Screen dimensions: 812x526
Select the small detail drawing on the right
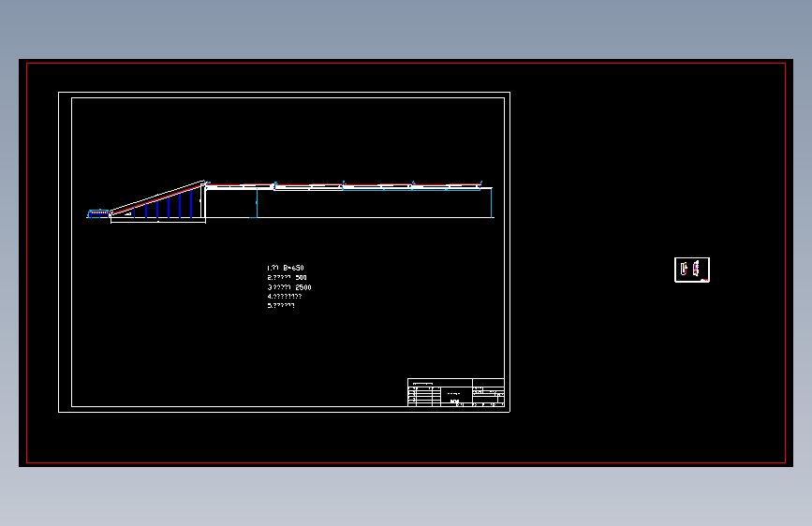(x=692, y=270)
